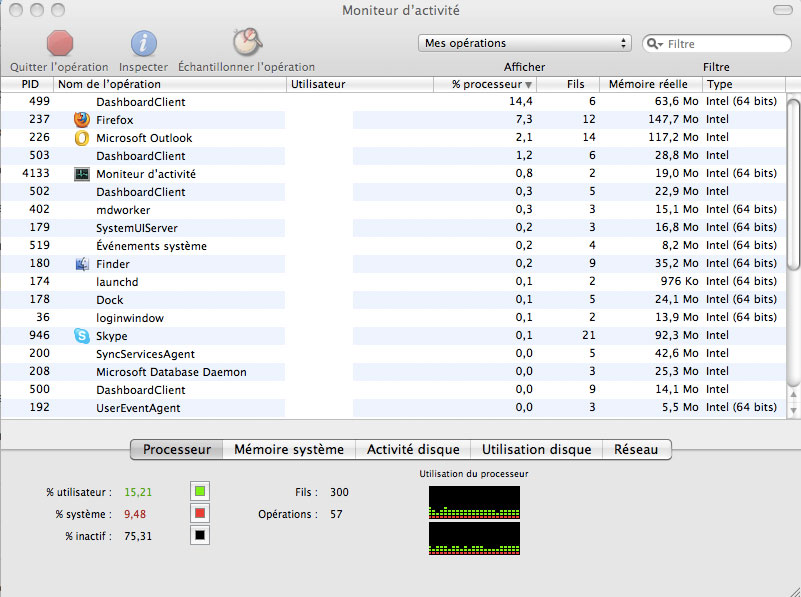Click the lower processor usage graph
The width and height of the screenshot is (801, 597).
click(475, 538)
